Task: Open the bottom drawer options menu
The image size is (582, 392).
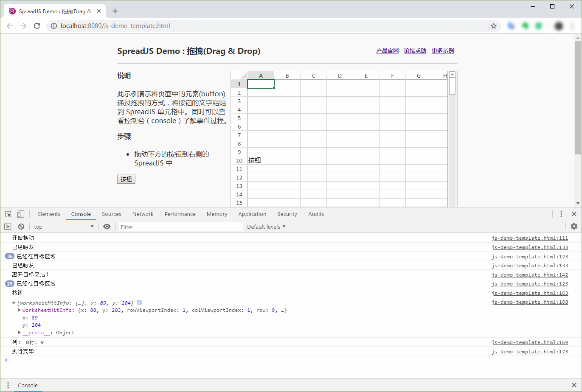Action: (x=8, y=385)
